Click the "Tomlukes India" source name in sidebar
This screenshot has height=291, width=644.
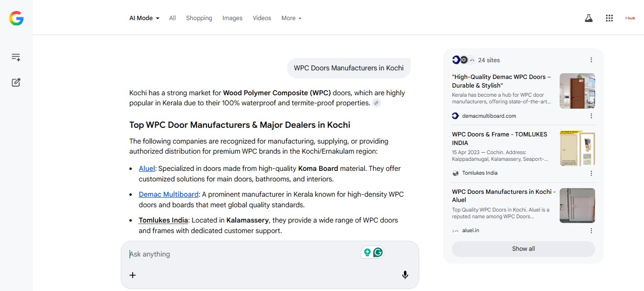[x=480, y=173]
